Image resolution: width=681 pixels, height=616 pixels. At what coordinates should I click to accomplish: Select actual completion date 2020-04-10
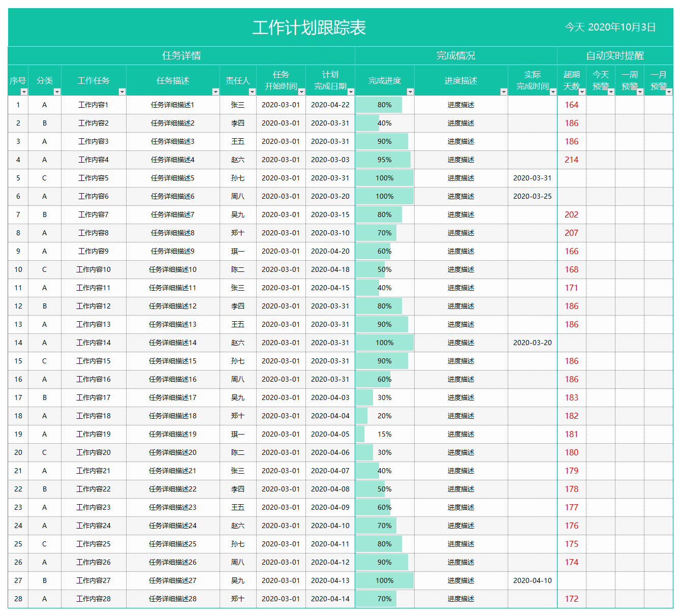533,580
